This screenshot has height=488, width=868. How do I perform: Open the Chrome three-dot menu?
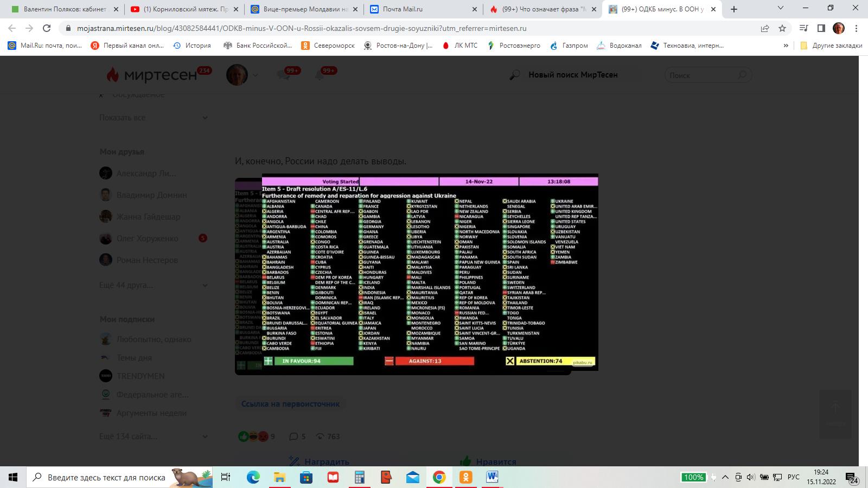[x=857, y=28]
